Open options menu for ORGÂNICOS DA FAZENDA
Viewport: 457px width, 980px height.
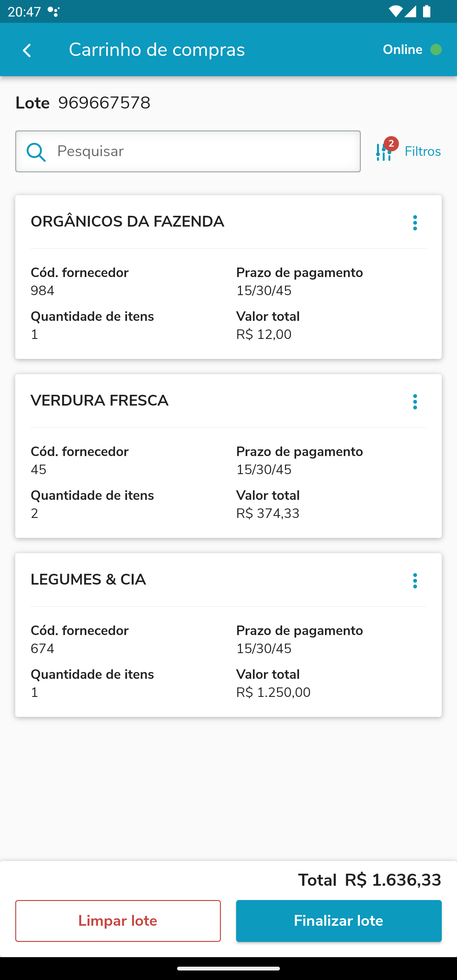(415, 222)
